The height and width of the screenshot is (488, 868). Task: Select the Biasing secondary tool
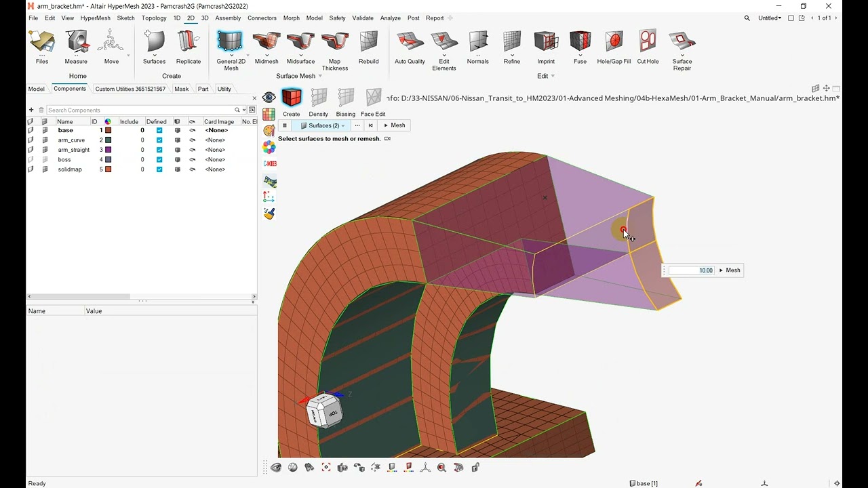pyautogui.click(x=345, y=102)
